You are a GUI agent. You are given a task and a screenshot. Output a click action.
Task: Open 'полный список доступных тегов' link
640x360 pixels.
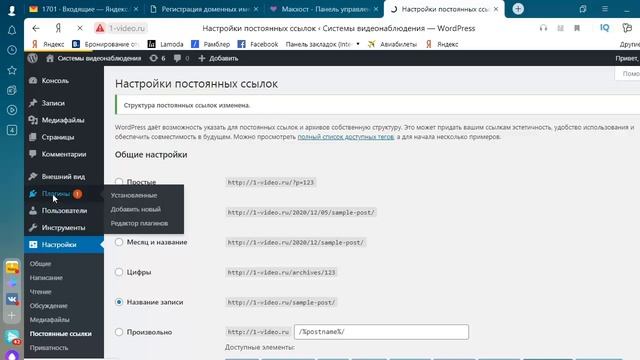tap(346, 137)
